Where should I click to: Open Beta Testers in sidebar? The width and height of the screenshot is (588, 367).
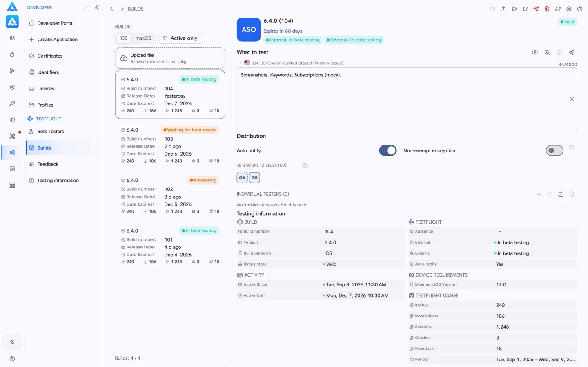coord(63,132)
